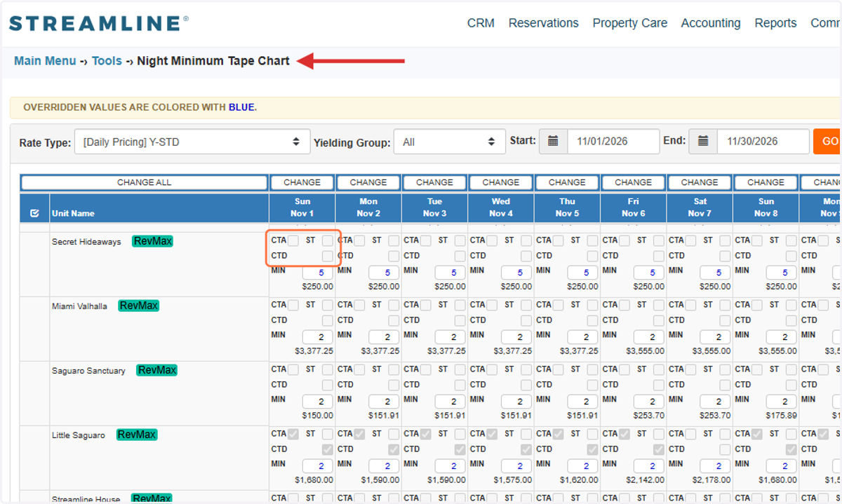This screenshot has height=504, width=842.
Task: Click CHANGE button for Fri Nov 6
Action: (634, 182)
